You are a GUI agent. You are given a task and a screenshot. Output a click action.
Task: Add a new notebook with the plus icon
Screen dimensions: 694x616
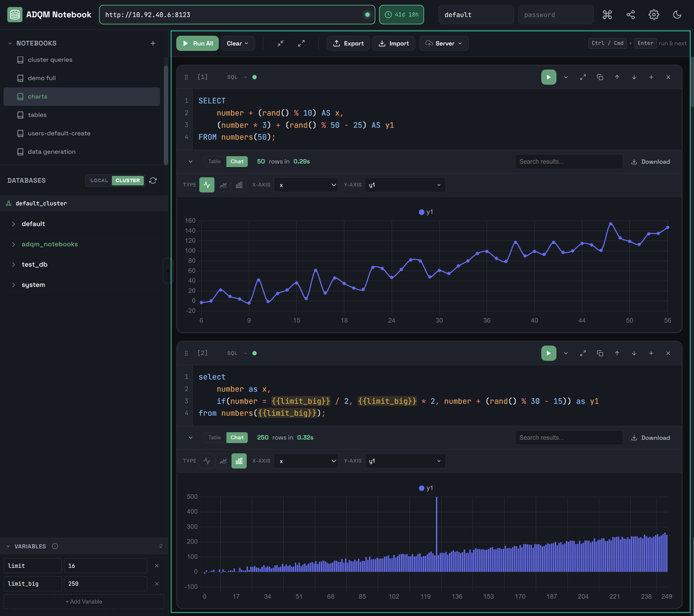pos(153,44)
